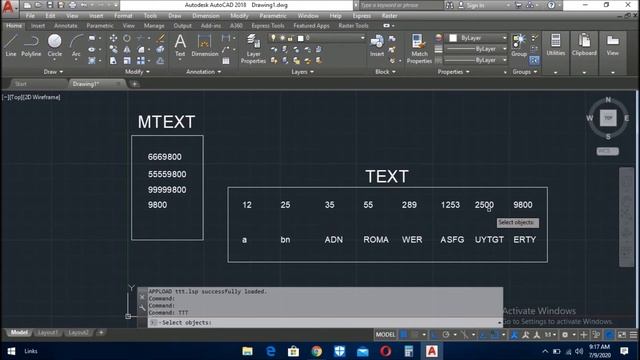The width and height of the screenshot is (640, 360).
Task: Click the MODEL space button in status bar
Action: pyautogui.click(x=385, y=335)
